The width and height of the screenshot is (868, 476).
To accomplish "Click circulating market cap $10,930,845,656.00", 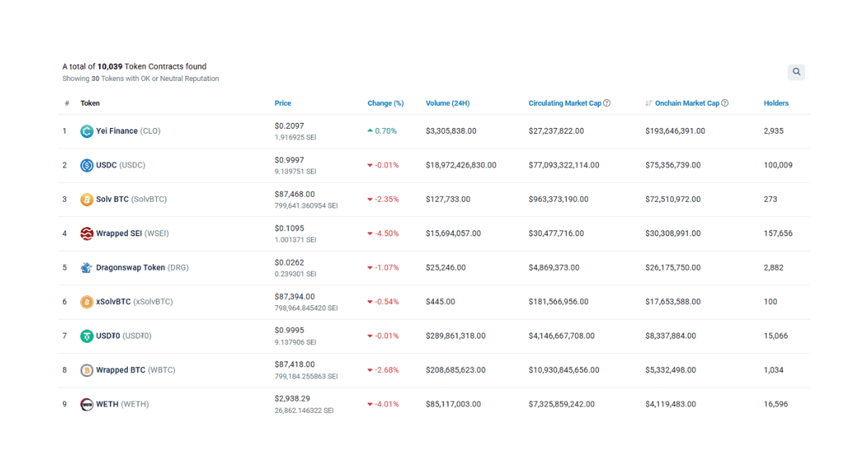I will click(x=564, y=370).
